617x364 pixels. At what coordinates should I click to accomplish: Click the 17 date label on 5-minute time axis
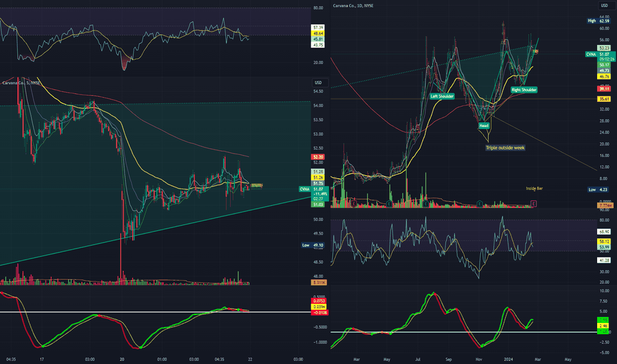[x=42, y=359]
